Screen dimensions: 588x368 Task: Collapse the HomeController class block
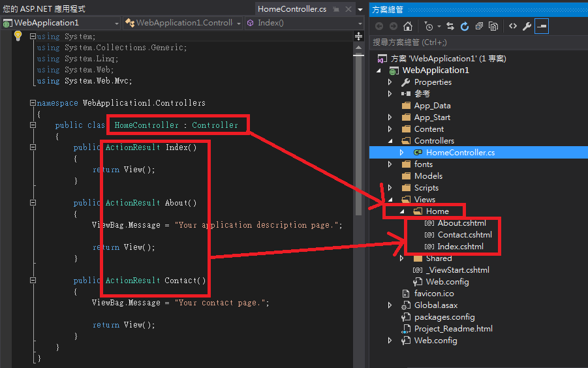click(33, 125)
